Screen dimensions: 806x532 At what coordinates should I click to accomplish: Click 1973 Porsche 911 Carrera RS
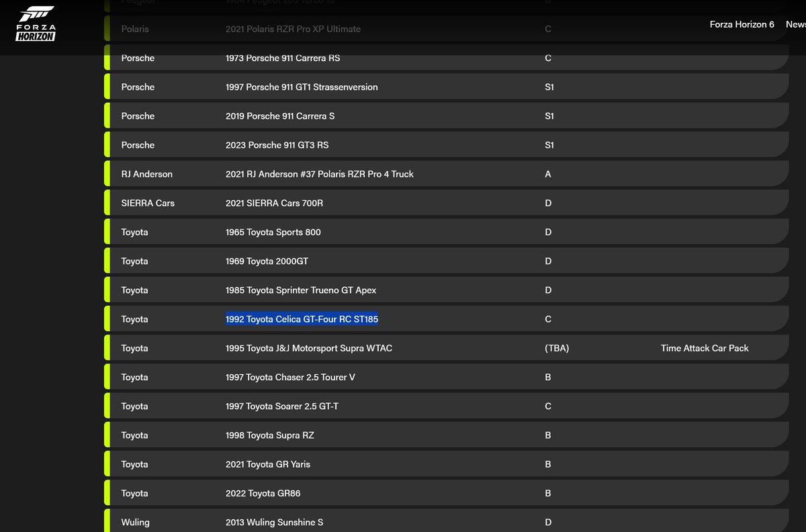click(283, 58)
